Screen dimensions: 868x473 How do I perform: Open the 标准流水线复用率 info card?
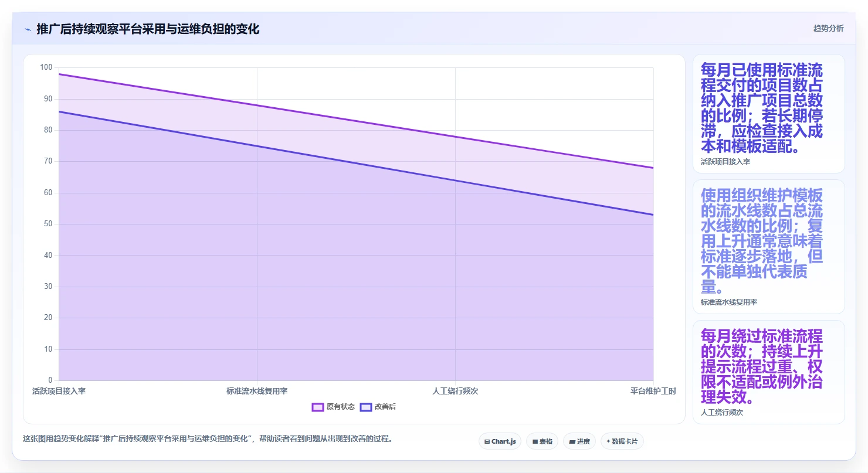tap(768, 247)
